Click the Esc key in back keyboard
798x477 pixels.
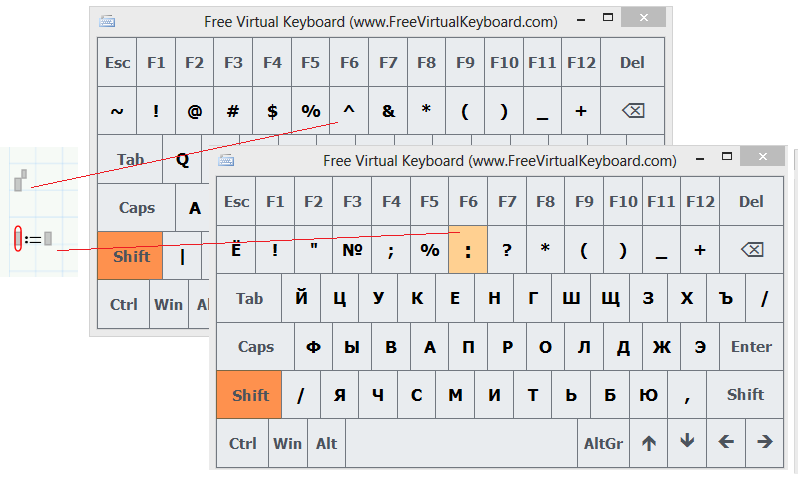point(117,62)
